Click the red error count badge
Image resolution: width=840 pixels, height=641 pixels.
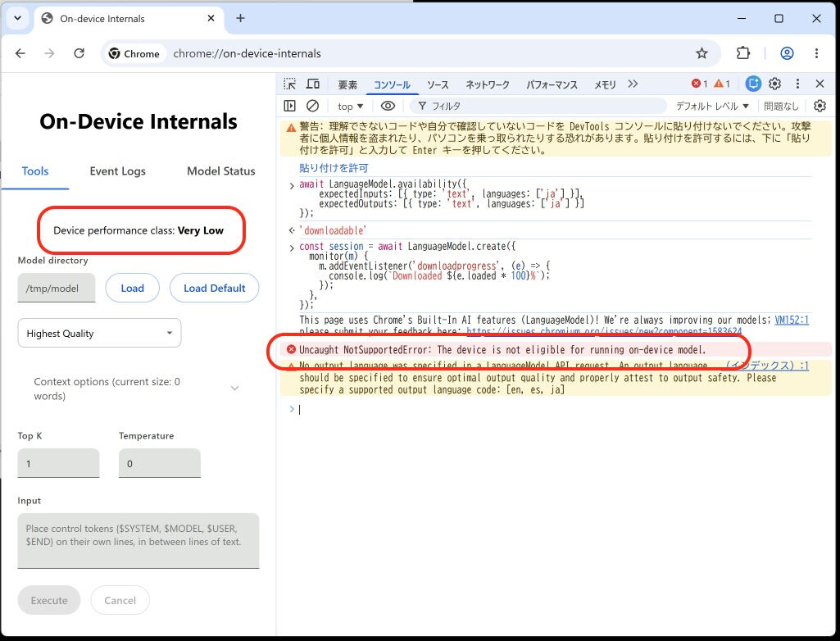(x=700, y=84)
